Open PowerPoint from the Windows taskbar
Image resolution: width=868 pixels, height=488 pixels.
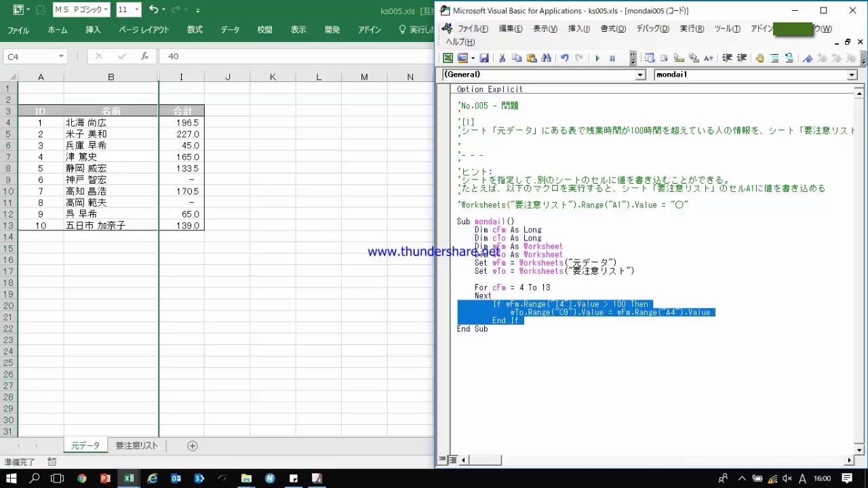[105, 479]
